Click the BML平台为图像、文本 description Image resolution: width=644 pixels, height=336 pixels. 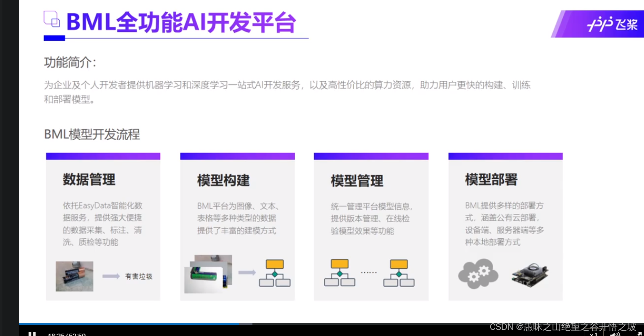pyautogui.click(x=239, y=219)
